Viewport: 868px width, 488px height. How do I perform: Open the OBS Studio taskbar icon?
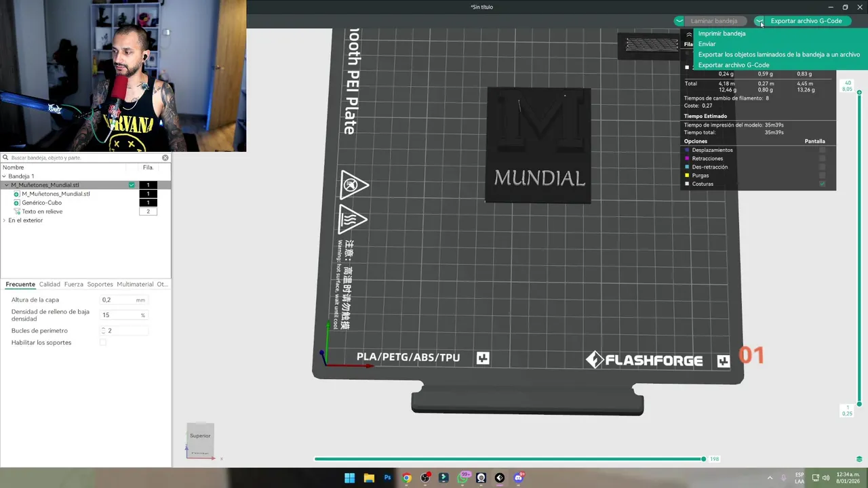click(x=425, y=478)
